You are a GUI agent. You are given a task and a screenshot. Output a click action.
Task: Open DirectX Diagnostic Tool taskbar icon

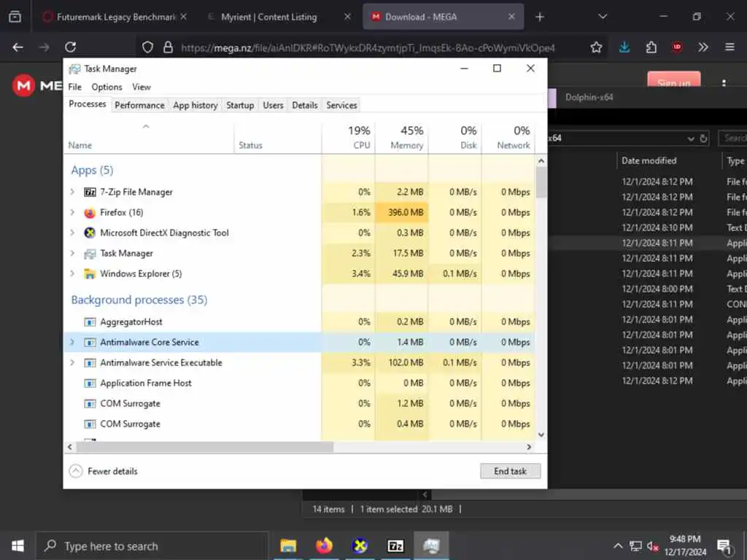360,545
